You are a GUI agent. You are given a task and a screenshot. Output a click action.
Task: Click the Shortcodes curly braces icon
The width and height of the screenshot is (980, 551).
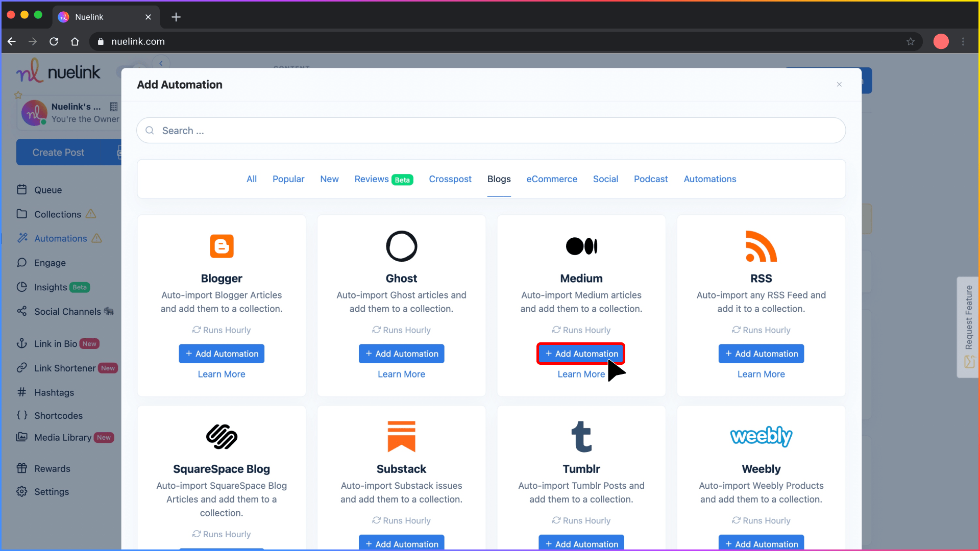[x=21, y=415]
